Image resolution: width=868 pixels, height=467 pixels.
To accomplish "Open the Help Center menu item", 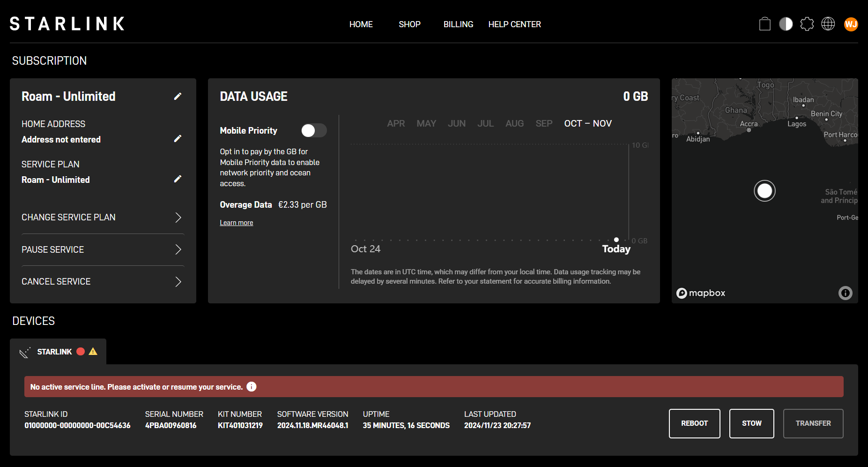I will pyautogui.click(x=514, y=24).
